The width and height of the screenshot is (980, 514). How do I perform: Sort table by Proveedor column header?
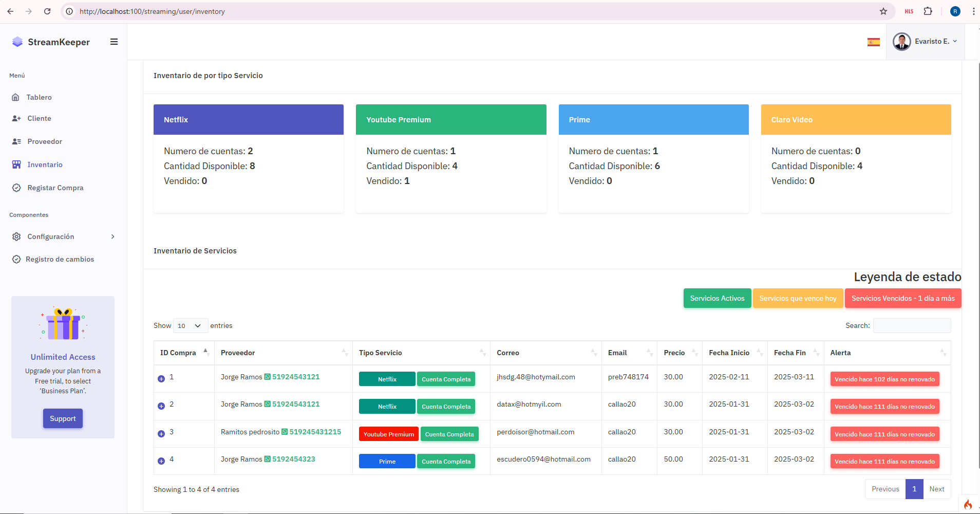284,353
